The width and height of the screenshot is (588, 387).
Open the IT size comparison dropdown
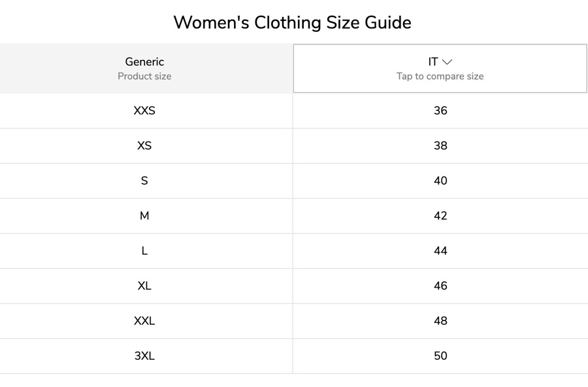tap(440, 68)
